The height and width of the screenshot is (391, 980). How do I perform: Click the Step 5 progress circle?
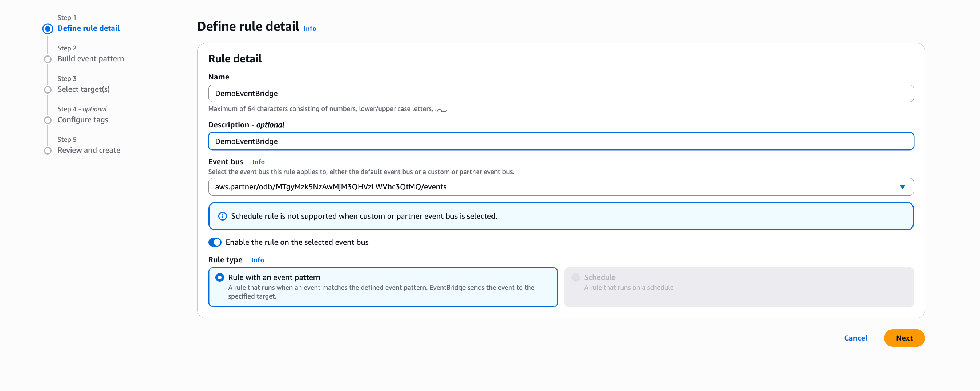point(48,150)
